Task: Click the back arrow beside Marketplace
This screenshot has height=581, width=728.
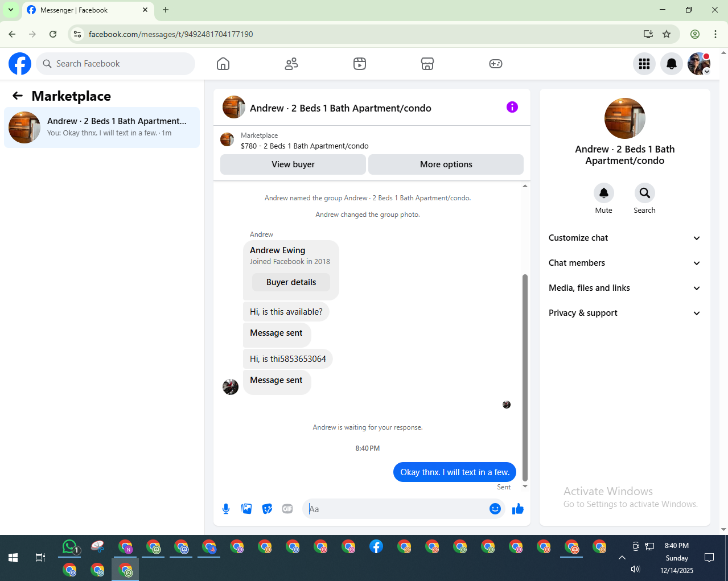Action: coord(18,96)
